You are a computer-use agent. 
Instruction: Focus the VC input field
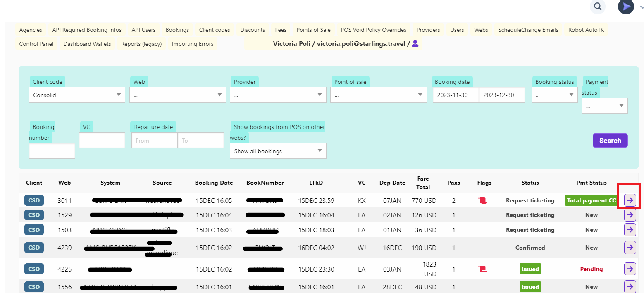click(102, 140)
